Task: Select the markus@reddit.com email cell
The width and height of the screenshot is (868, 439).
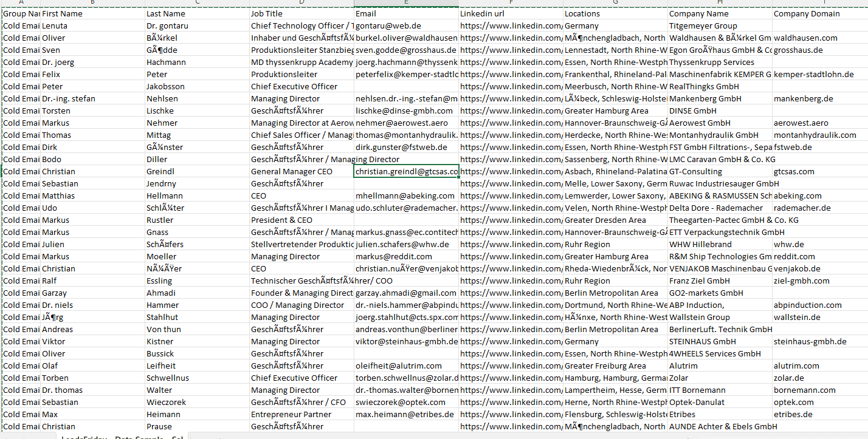Action: [406, 256]
